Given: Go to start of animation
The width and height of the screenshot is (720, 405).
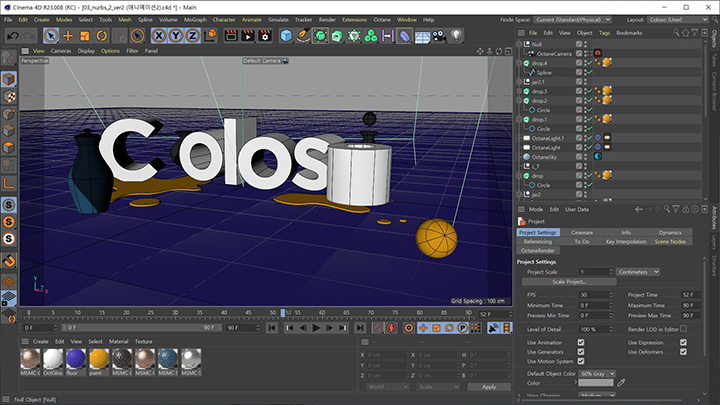Looking at the screenshot, I should pyautogui.click(x=272, y=328).
